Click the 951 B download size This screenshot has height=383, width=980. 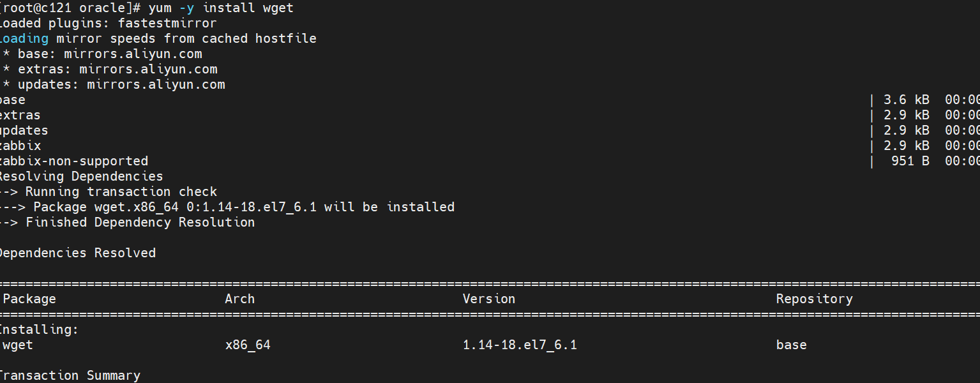(x=910, y=161)
